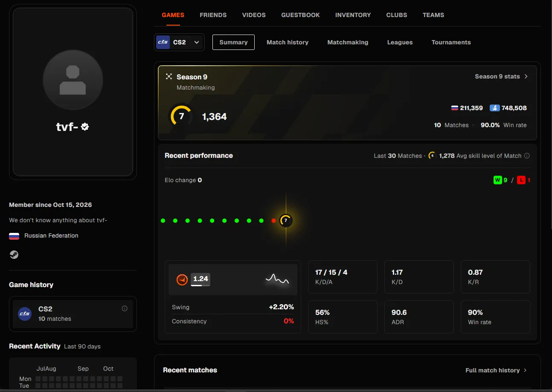Viewport: 552px width, 392px height.
Task: Switch to the INVENTORY tab
Action: point(353,15)
